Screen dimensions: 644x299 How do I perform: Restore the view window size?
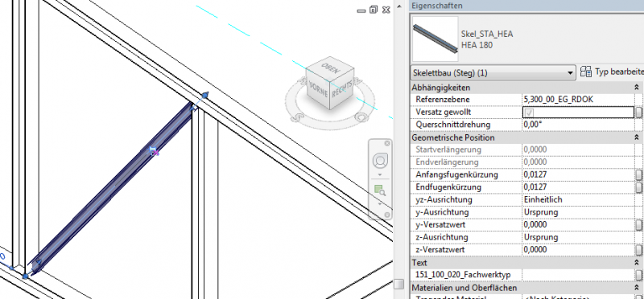[373, 10]
